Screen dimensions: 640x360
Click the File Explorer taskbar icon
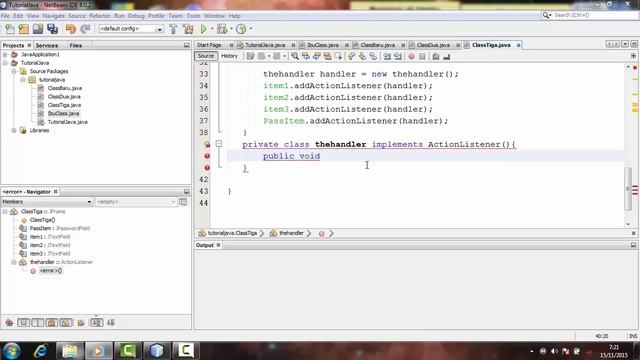coord(70,351)
